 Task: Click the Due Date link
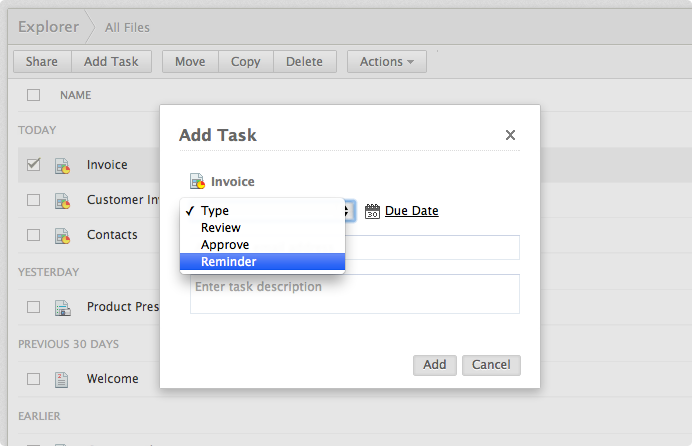[x=412, y=211]
